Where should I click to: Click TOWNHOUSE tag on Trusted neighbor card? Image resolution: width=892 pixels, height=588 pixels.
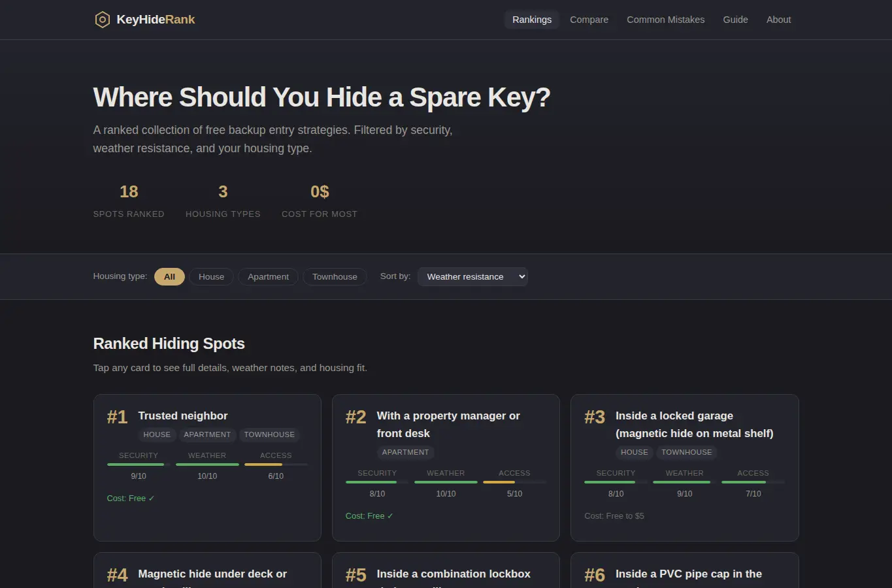point(269,434)
